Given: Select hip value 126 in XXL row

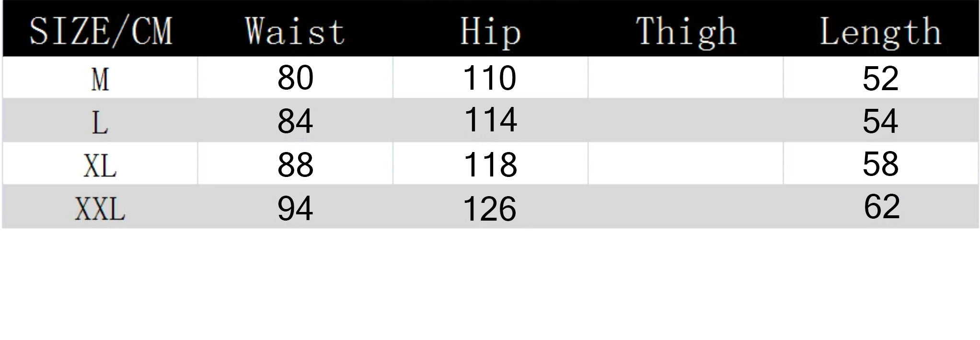Looking at the screenshot, I should (x=490, y=209).
